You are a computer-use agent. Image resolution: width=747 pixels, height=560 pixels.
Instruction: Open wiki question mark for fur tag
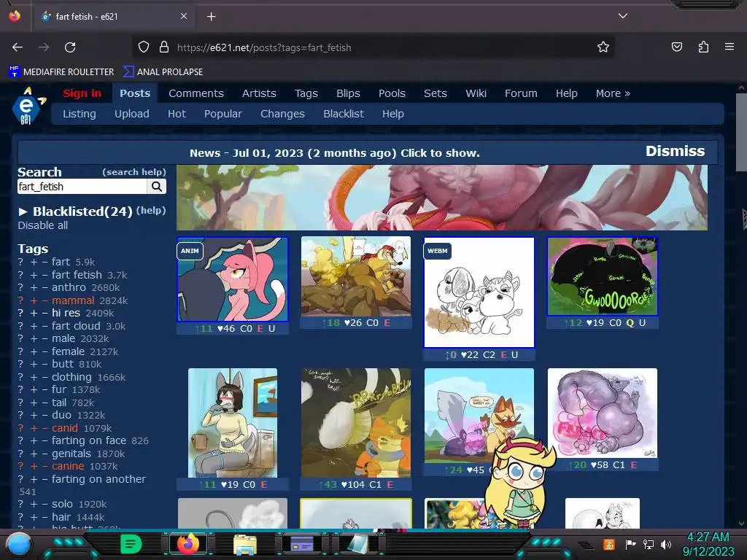pos(20,390)
